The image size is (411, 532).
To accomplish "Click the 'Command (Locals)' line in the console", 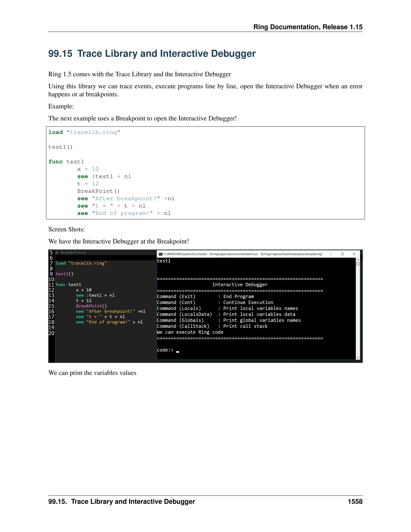I will (179, 308).
